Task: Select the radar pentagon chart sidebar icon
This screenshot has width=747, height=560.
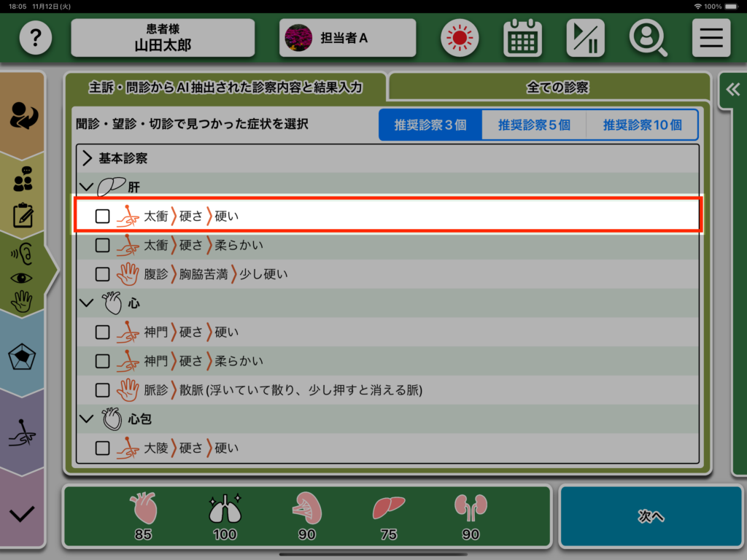Action: coord(22,357)
